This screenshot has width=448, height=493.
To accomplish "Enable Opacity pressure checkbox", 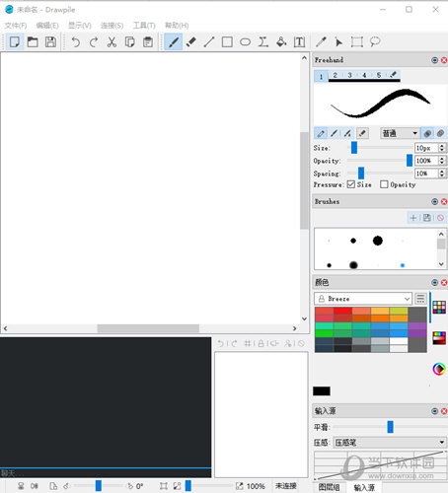I will point(384,184).
